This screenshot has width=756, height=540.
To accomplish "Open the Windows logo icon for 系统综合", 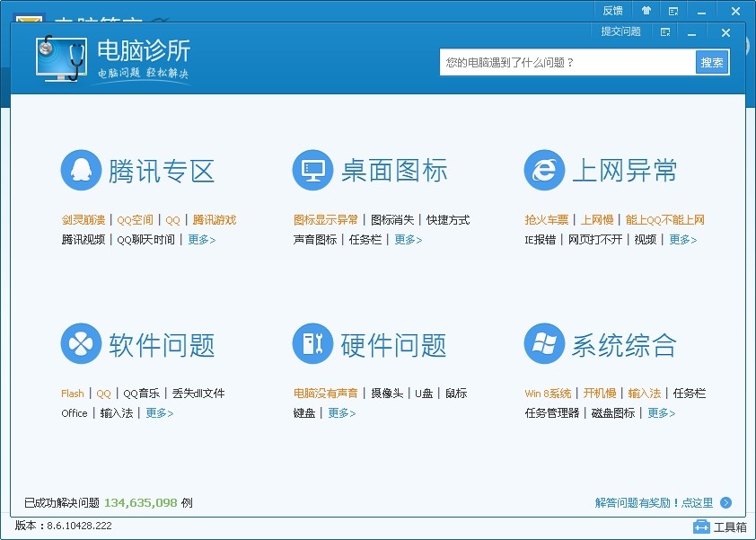I will pos(544,344).
